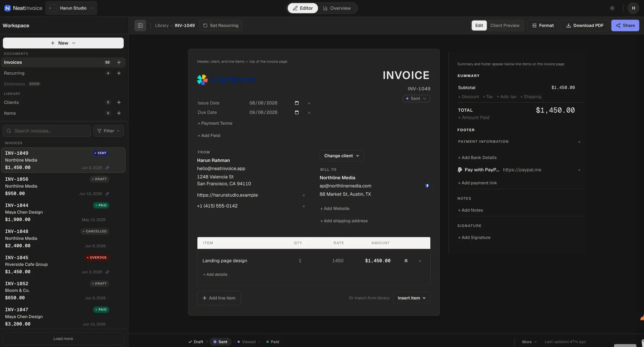Screen dimensions: 644x347
Task: Save Landing page design item bookmark icon
Action: (406, 261)
